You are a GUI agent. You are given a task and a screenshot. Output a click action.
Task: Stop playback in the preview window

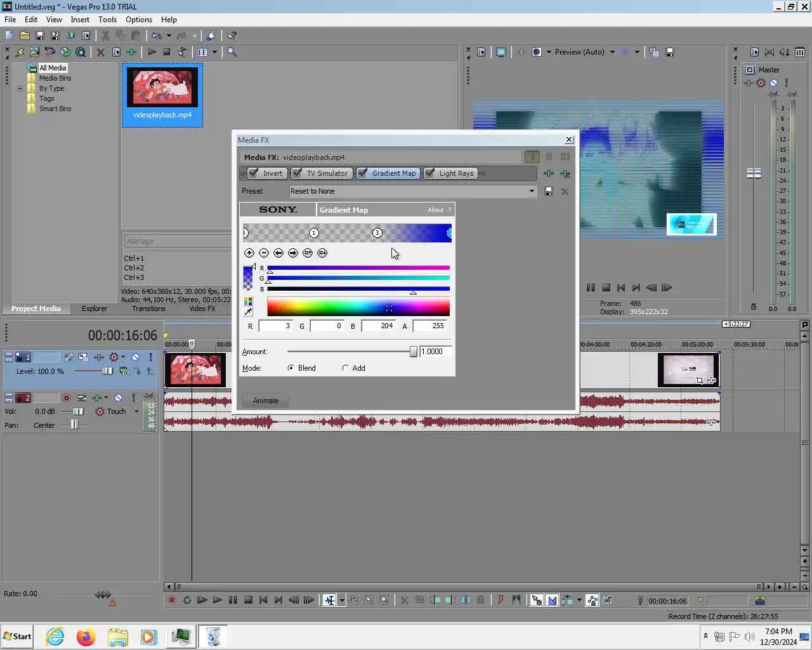point(606,288)
